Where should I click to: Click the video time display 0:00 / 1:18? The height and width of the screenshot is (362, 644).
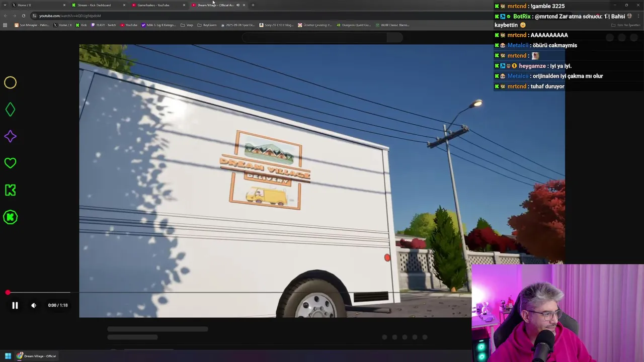[x=58, y=305]
